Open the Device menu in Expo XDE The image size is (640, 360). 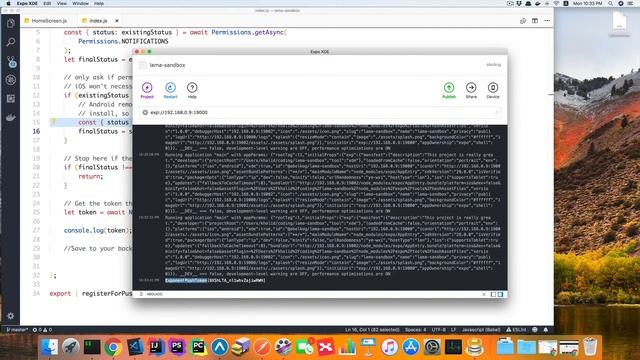tap(493, 90)
